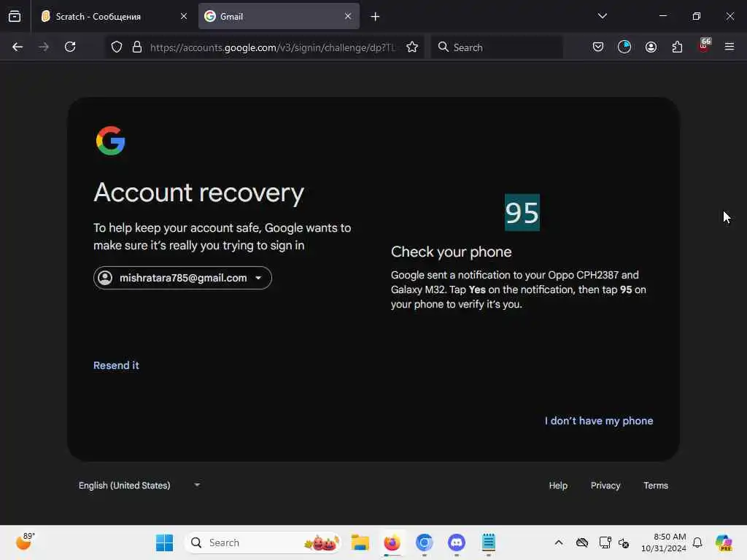Click the muted volume tray icon

tap(624, 542)
